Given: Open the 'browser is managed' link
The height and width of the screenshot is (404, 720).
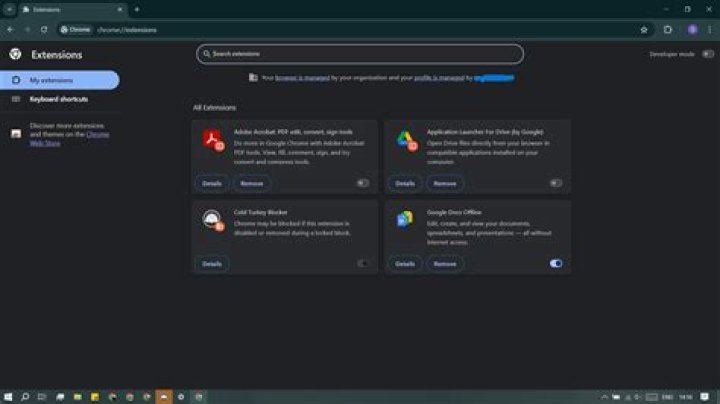Looking at the screenshot, I should point(302,78).
